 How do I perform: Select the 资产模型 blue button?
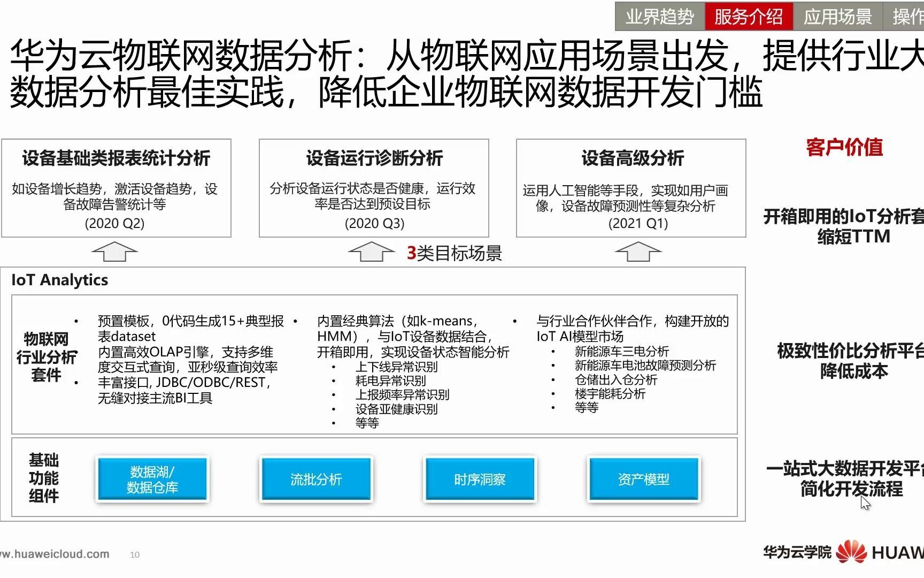click(x=644, y=479)
